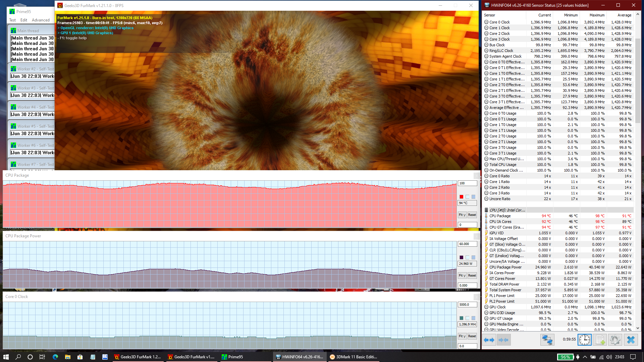The width and height of the screenshot is (644, 362).
Task: Click the maximum value field showing 60.000
Action: click(467, 244)
